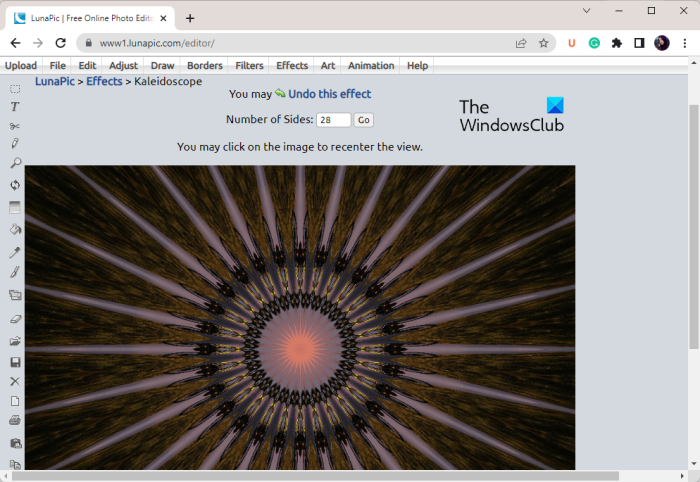This screenshot has width=700, height=482.
Task: Open the Art menu
Action: coord(328,66)
